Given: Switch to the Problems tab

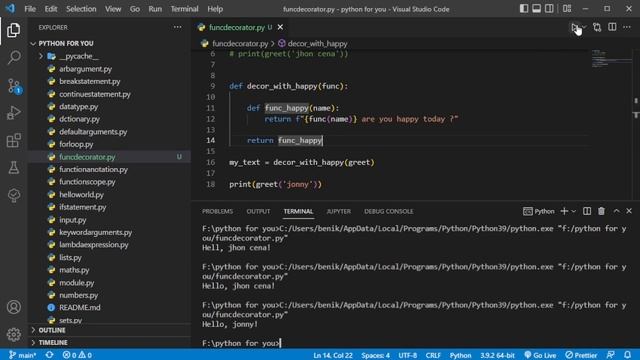Looking at the screenshot, I should pyautogui.click(x=218, y=211).
